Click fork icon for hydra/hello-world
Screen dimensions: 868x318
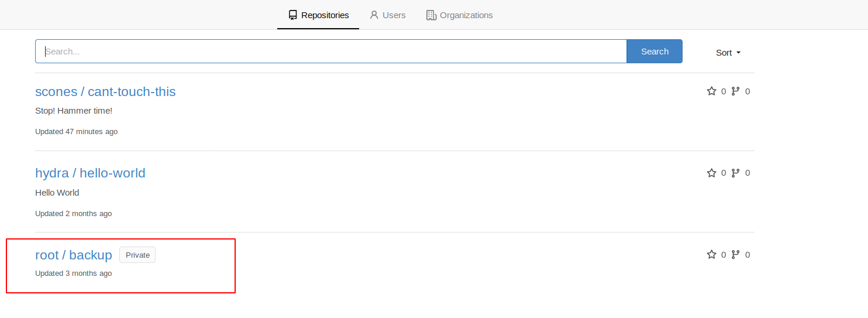coord(735,173)
